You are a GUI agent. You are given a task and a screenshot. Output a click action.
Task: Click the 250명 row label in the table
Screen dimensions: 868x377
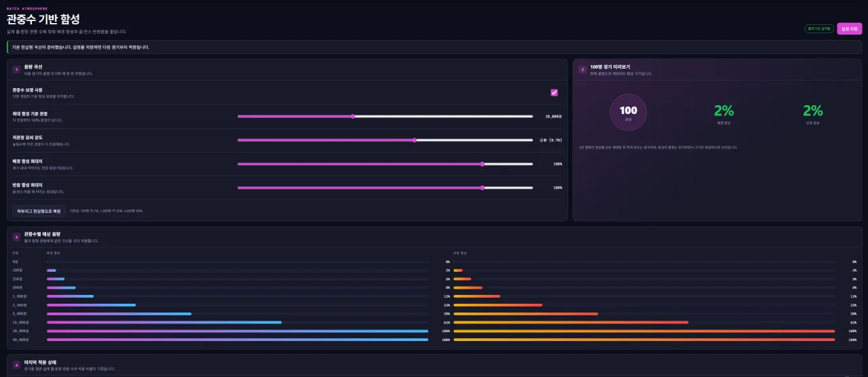pyautogui.click(x=18, y=279)
